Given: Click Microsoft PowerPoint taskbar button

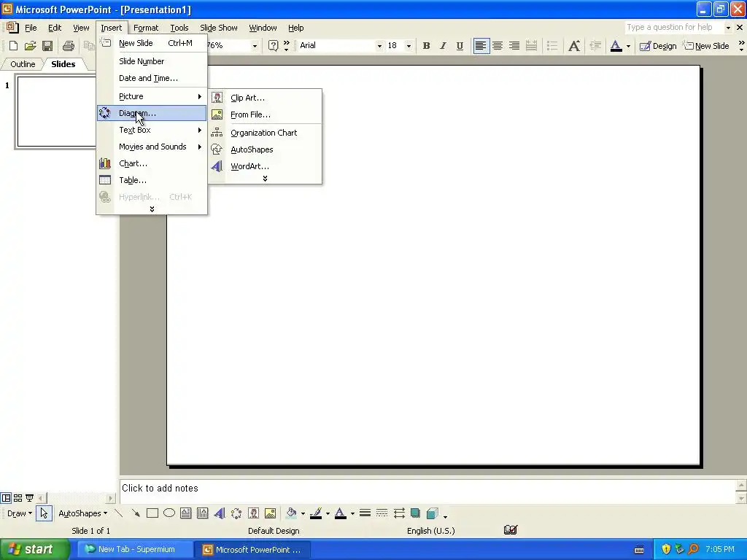Looking at the screenshot, I should [x=252, y=550].
